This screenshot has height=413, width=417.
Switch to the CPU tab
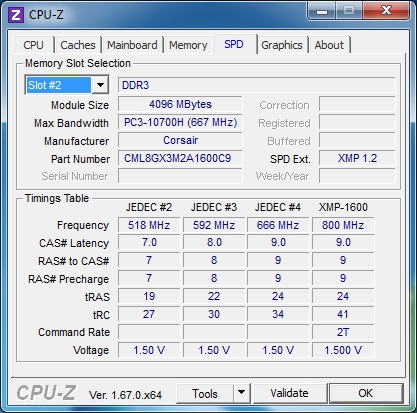click(33, 45)
